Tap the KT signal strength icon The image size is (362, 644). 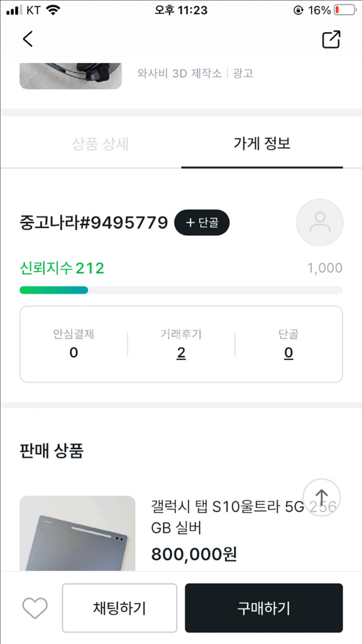click(x=11, y=9)
